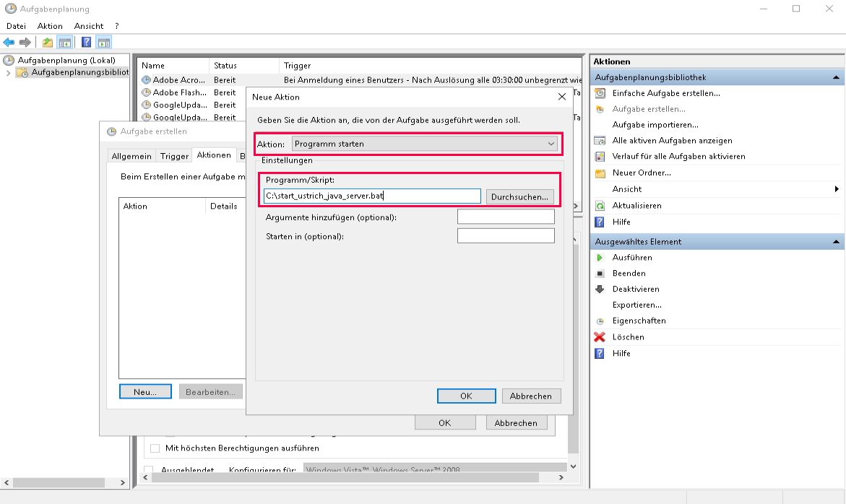Click the Deaktivieren down-arrow icon
Screen dimensions: 846x504
[x=599, y=289]
